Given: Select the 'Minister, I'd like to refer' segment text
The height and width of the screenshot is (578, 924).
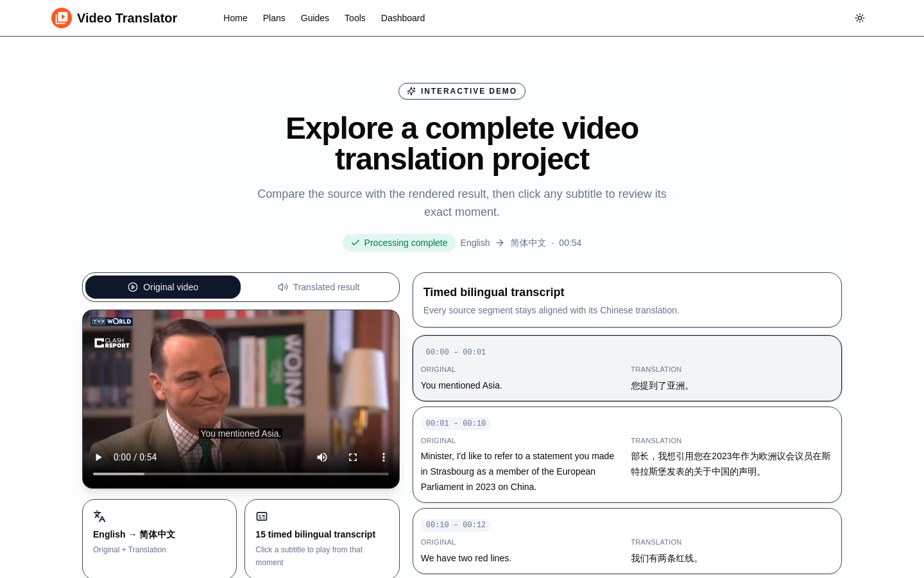Looking at the screenshot, I should [x=518, y=471].
